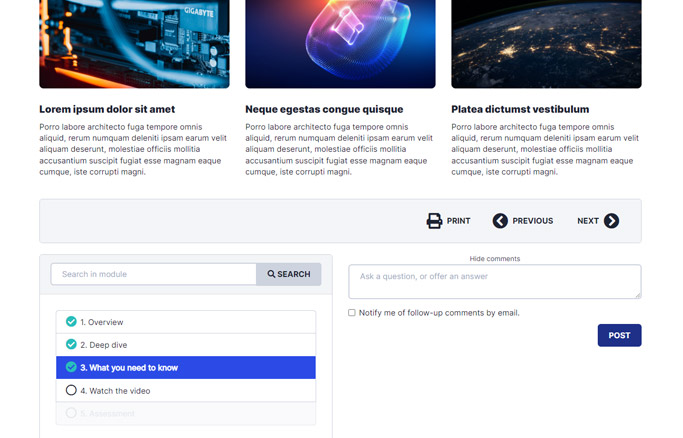Click the comment textarea to ask a question
Screen dimensions: 683x438
[x=494, y=281]
